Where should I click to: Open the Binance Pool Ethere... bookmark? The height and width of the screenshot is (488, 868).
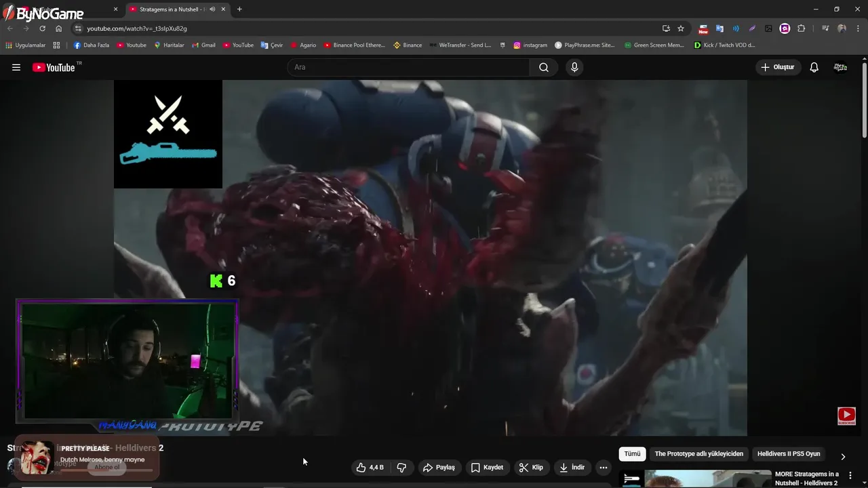pyautogui.click(x=354, y=45)
